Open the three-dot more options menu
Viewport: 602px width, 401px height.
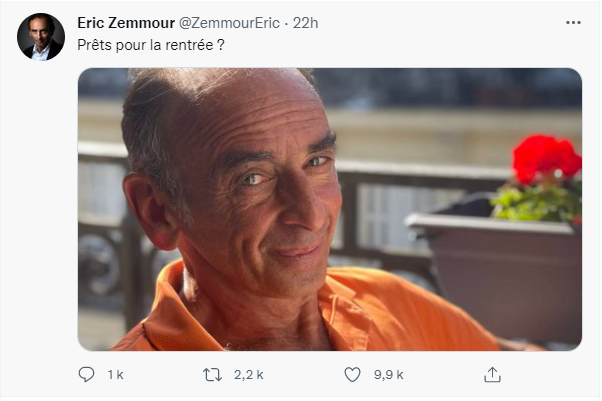click(573, 22)
